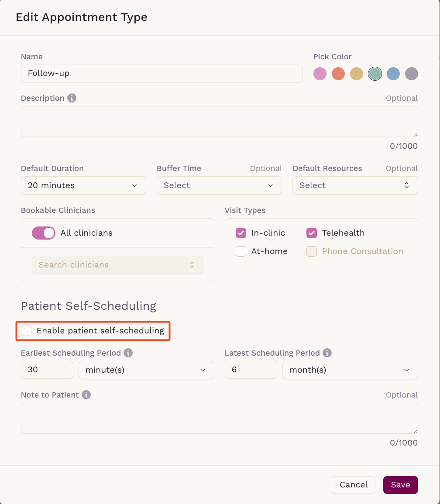Open the minute(s) unit dropdown
The image size is (440, 504).
pyautogui.click(x=146, y=370)
